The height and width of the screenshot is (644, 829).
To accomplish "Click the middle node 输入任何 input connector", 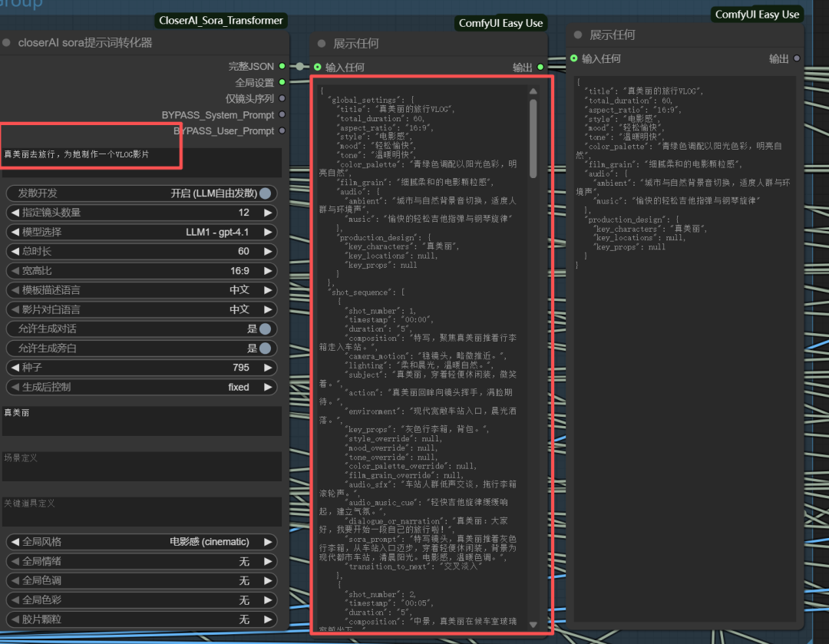I will tap(317, 67).
